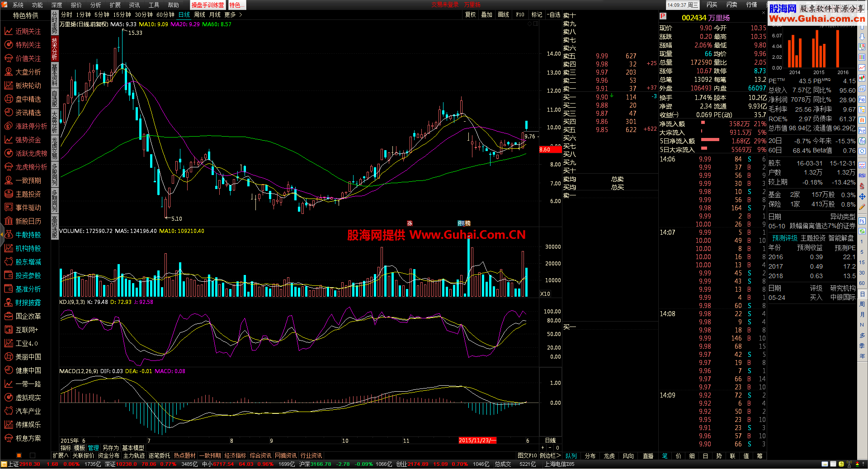Select the orange square indicator at bottom left

19,455
